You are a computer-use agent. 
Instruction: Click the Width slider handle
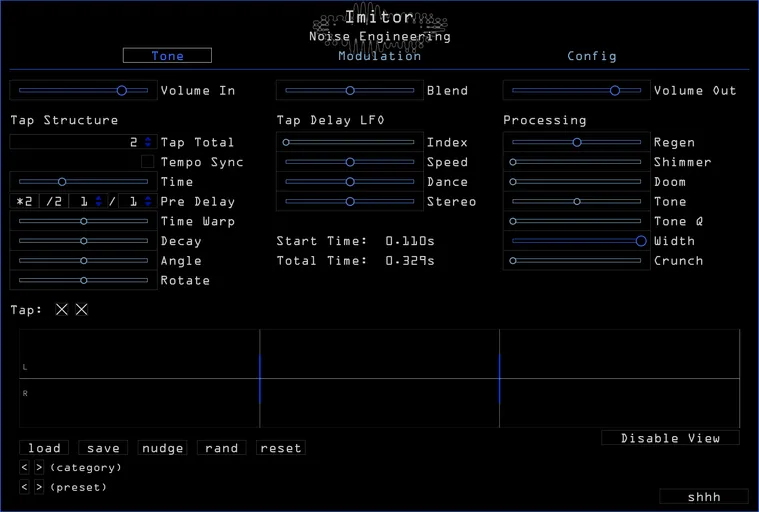coord(641,241)
